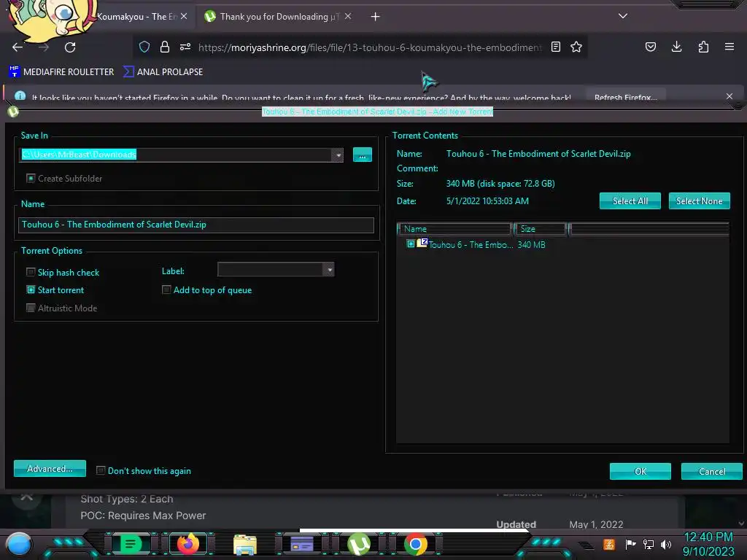Screen dimensions: 747x560
Task: Click the torrent Name text field
Action: pyautogui.click(x=196, y=225)
